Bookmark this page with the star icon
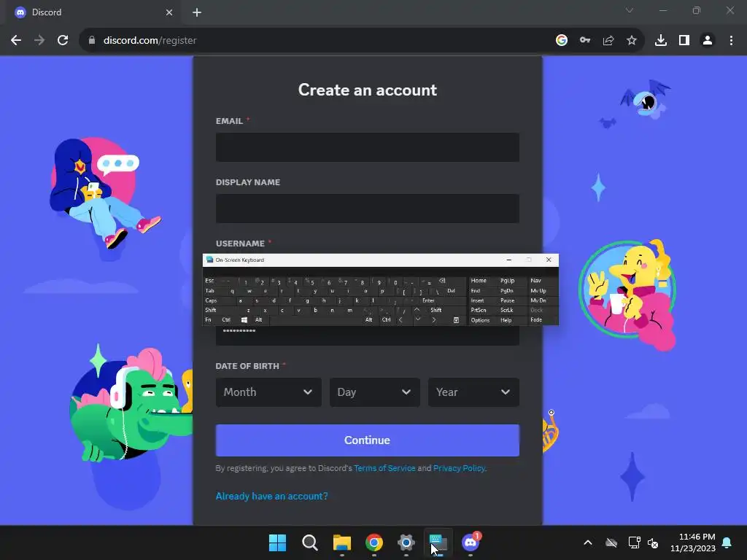 click(x=632, y=41)
